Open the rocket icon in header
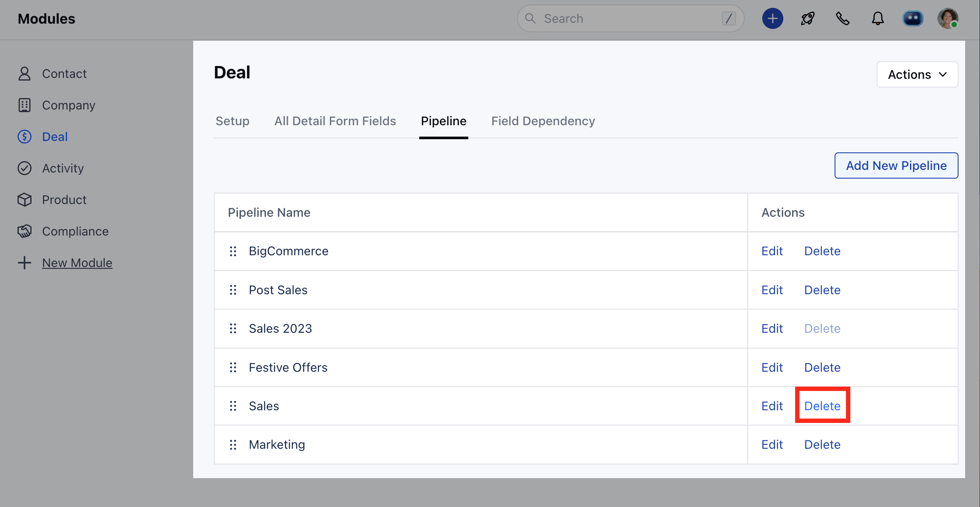Image resolution: width=980 pixels, height=507 pixels. pyautogui.click(x=807, y=18)
